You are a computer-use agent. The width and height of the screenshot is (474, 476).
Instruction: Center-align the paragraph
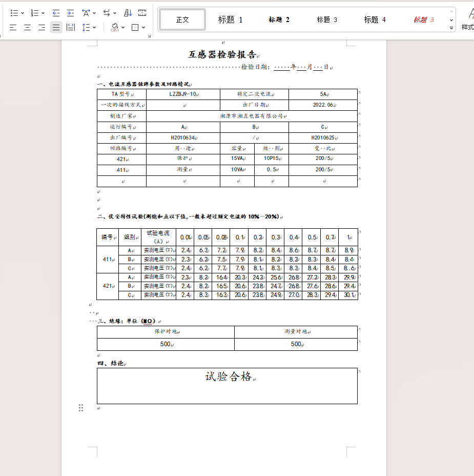tap(27, 28)
